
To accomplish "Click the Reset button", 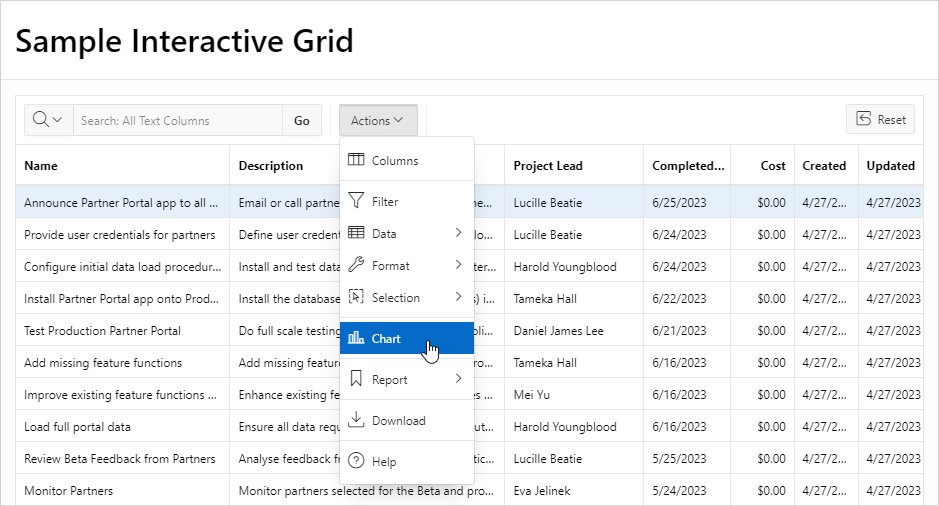I will click(x=880, y=119).
